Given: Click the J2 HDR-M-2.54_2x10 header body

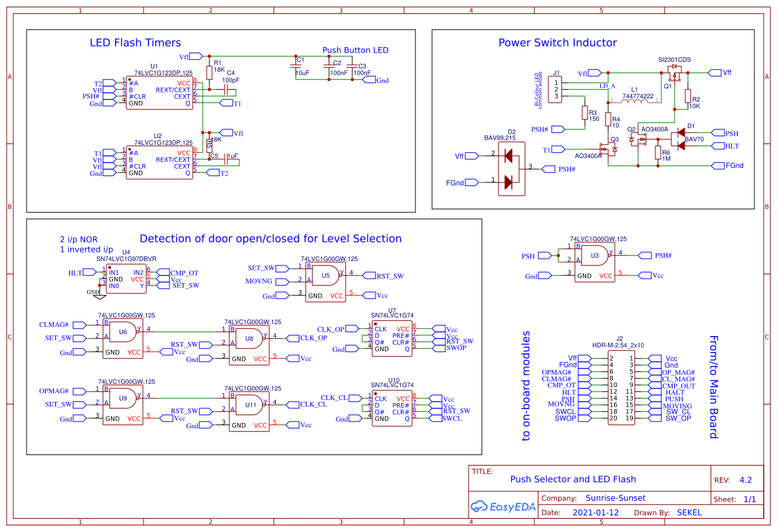Looking at the screenshot, I should pyautogui.click(x=621, y=389).
